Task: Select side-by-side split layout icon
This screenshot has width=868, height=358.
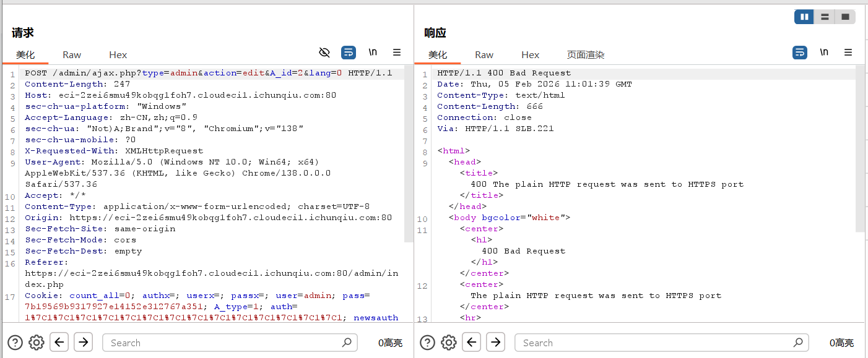Action: (804, 17)
